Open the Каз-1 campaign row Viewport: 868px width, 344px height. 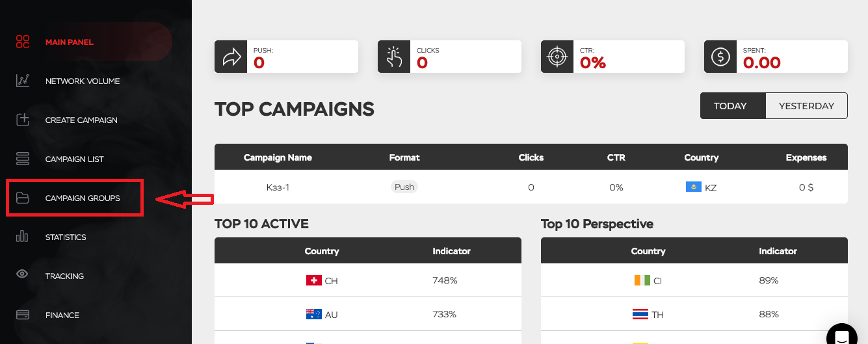(531, 187)
